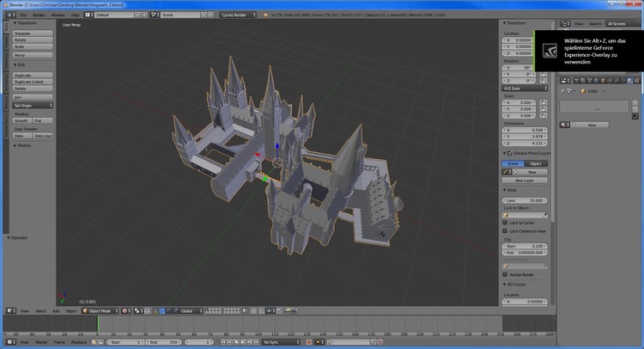This screenshot has height=349, width=644.
Task: Open the timeline editor type icon
Action: coord(11,342)
